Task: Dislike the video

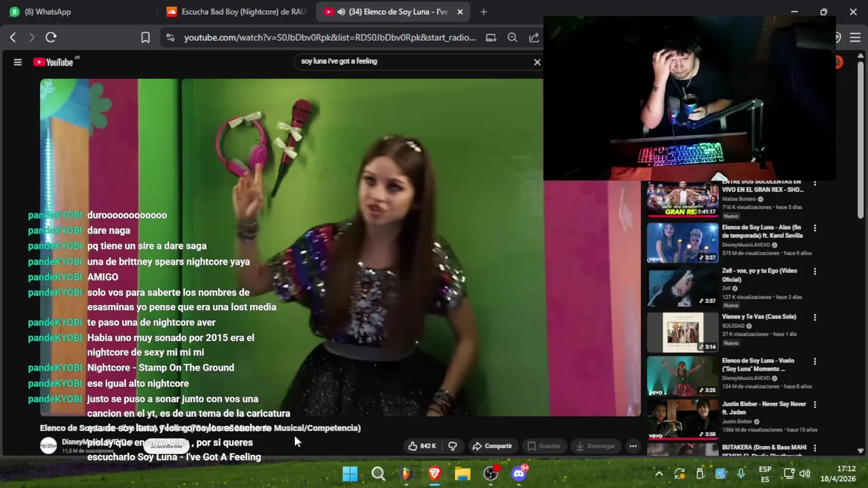Action: tap(452, 446)
